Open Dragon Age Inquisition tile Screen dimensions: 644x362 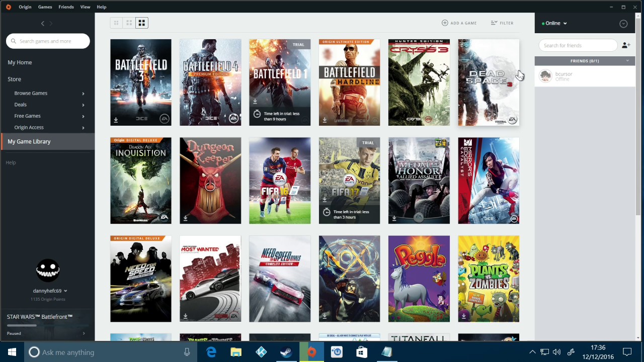coord(141,180)
